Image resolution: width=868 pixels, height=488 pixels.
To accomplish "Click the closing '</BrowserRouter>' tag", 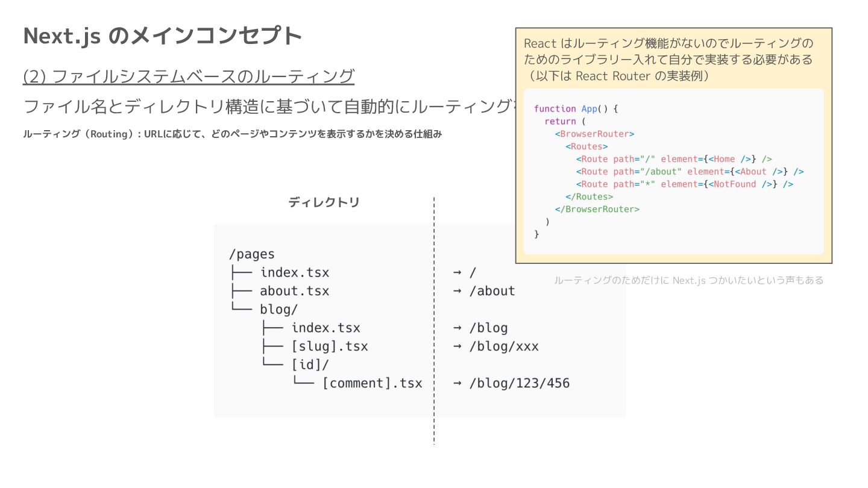I will coord(597,209).
